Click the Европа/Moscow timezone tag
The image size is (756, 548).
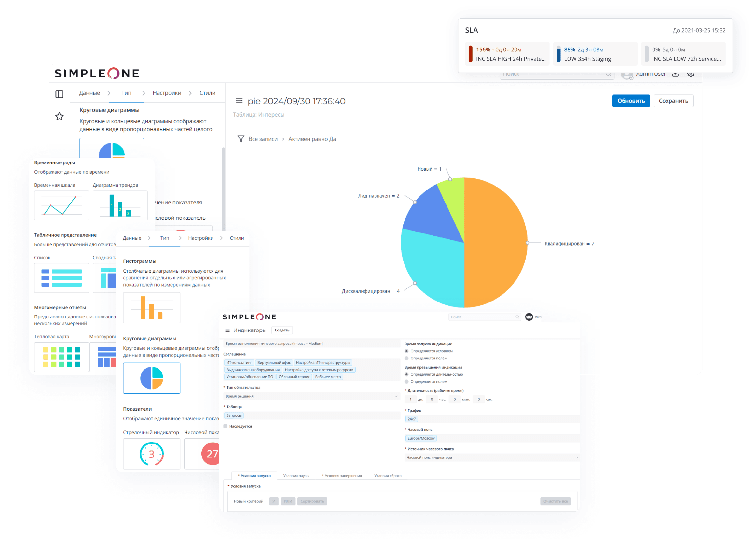pyautogui.click(x=421, y=438)
